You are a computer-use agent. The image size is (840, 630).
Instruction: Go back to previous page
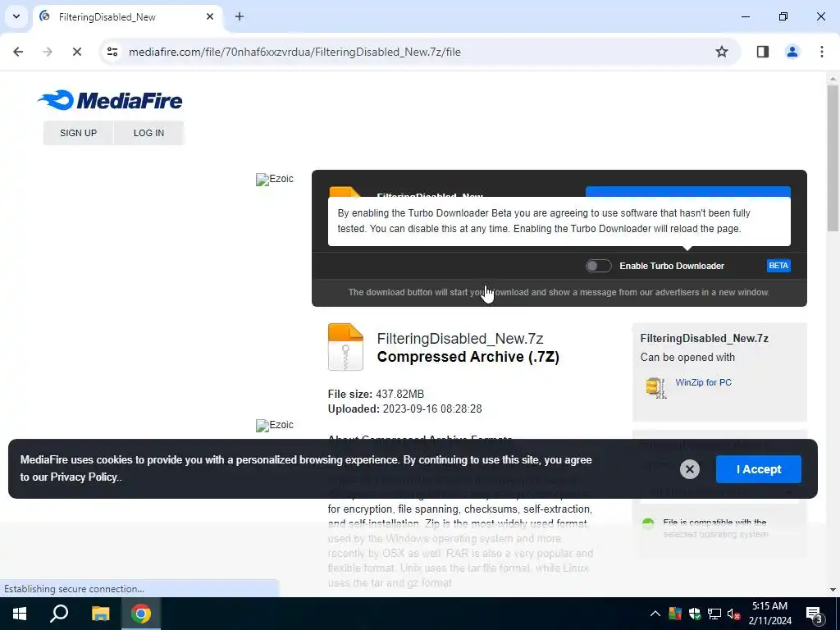[x=18, y=52]
